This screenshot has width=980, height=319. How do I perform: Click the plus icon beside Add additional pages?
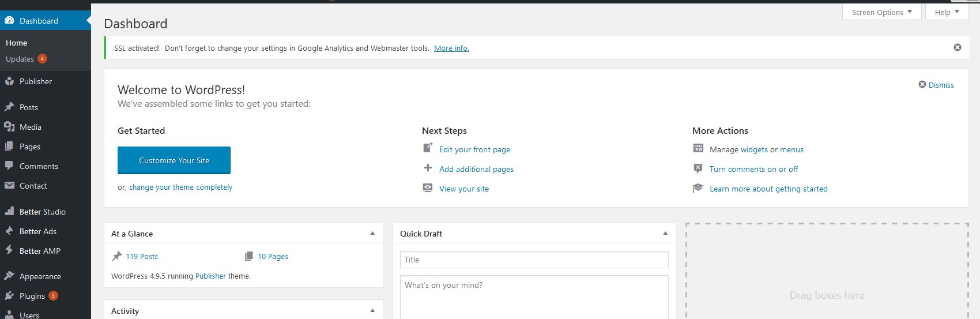click(428, 168)
